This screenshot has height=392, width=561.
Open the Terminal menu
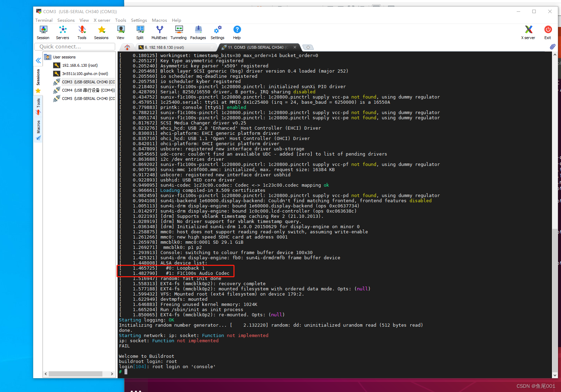(44, 20)
